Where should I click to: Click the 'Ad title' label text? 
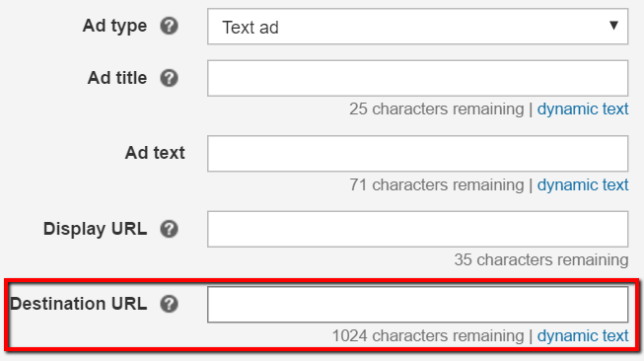(117, 78)
